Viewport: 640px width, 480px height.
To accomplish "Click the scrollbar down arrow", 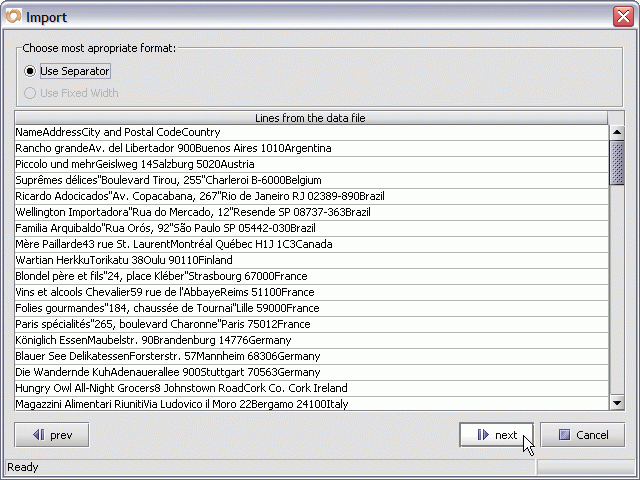I will pyautogui.click(x=617, y=403).
